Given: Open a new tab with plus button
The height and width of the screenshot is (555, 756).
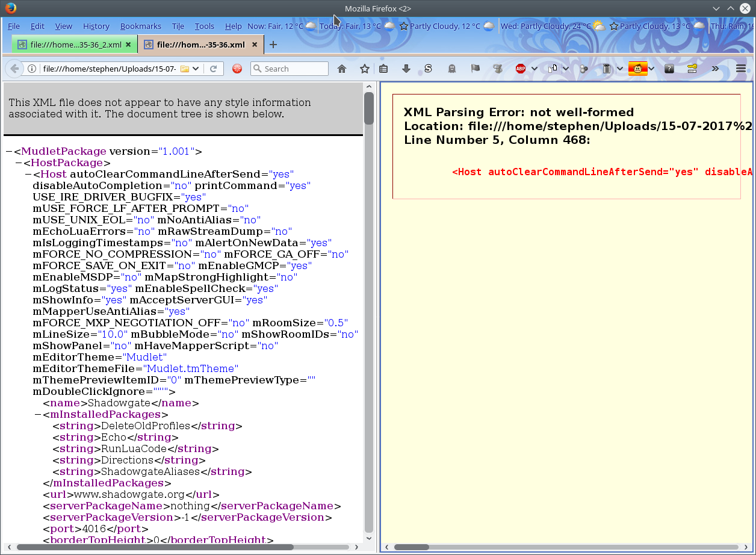Looking at the screenshot, I should tap(273, 45).
